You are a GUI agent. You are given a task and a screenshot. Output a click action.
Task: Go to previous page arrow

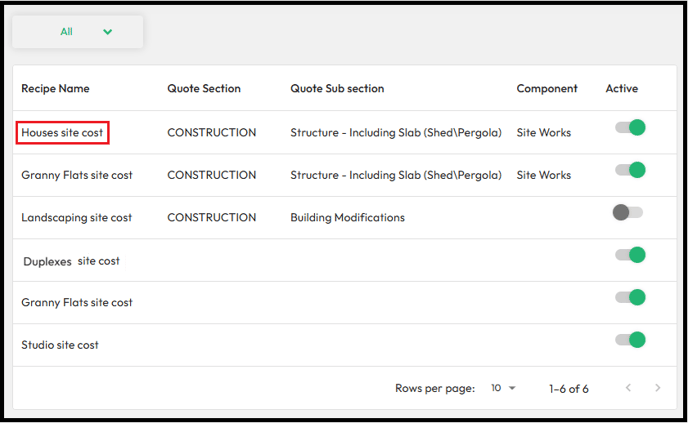click(x=628, y=388)
